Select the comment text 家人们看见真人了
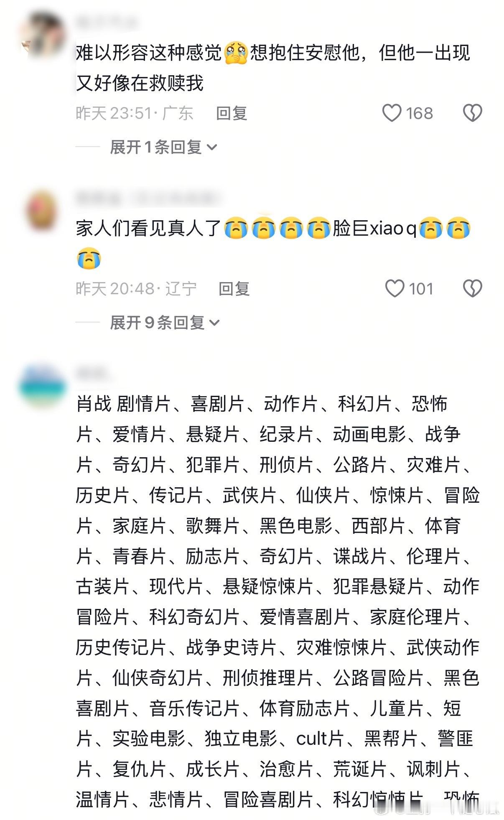Viewport: 504px width, 820px height. pyautogui.click(x=149, y=229)
